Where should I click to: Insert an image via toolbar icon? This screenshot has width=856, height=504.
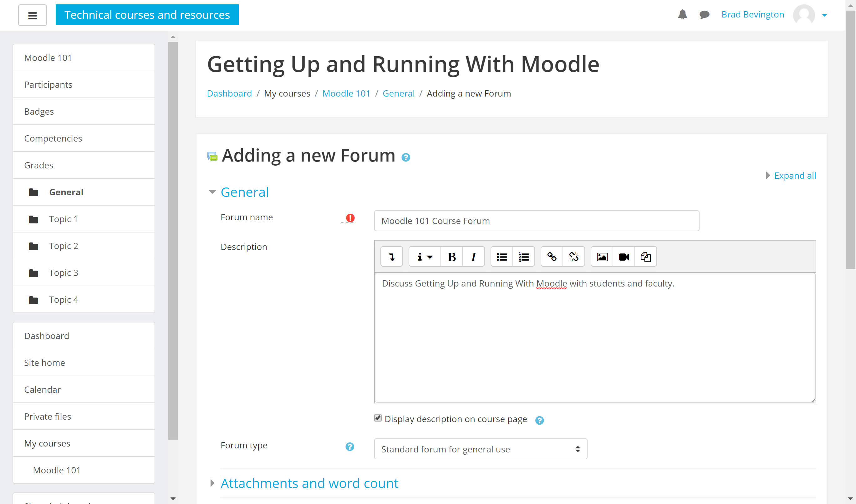(602, 257)
